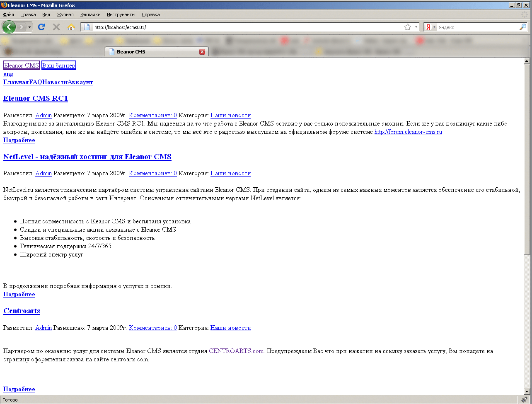Click the 'Широкий спектр услуг' list item

51,254
